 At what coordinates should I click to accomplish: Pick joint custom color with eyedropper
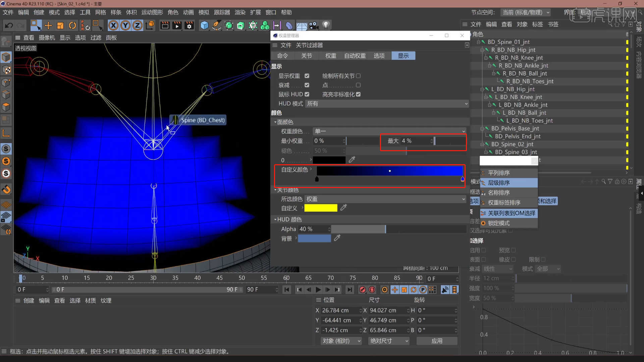[343, 208]
